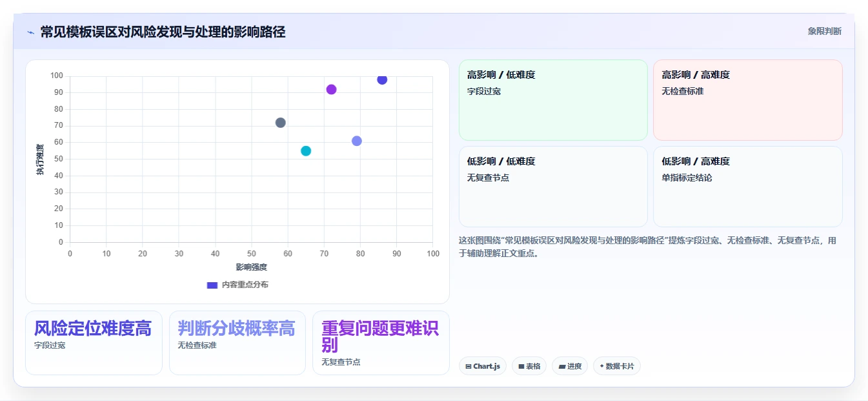This screenshot has width=868, height=401.
Task: Open the 高影响 / 低难度 quadrant card
Action: (553, 100)
